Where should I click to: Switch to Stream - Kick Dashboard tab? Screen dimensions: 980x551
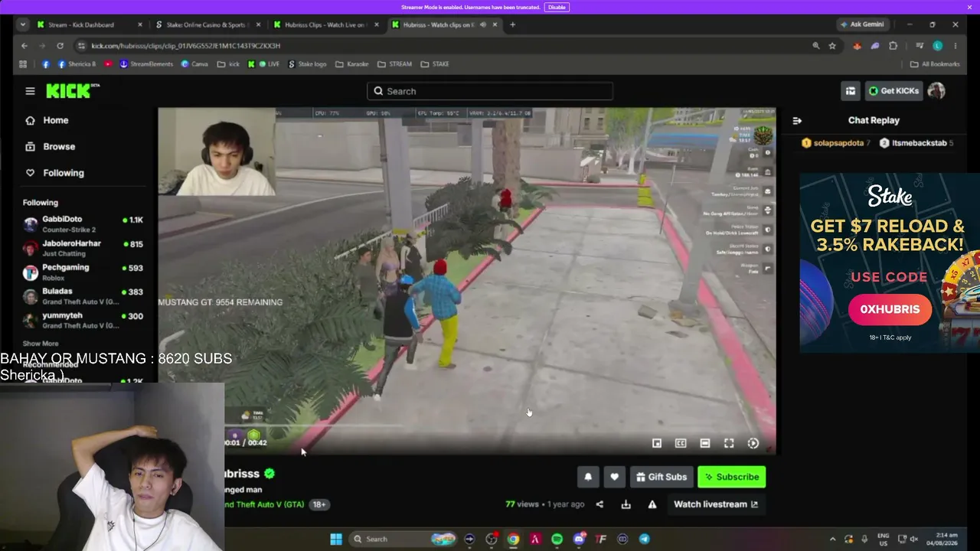[89, 24]
